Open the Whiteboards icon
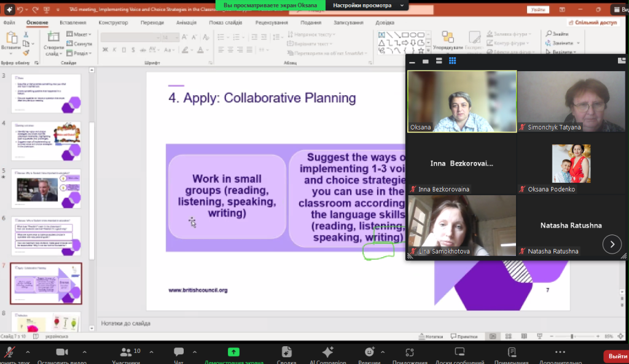This screenshot has height=364, width=629. 459,352
